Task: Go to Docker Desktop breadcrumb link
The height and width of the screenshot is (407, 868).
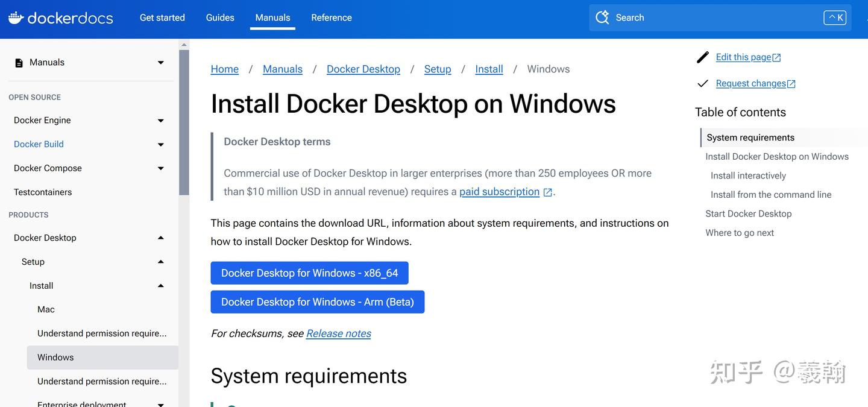Action: pyautogui.click(x=363, y=69)
